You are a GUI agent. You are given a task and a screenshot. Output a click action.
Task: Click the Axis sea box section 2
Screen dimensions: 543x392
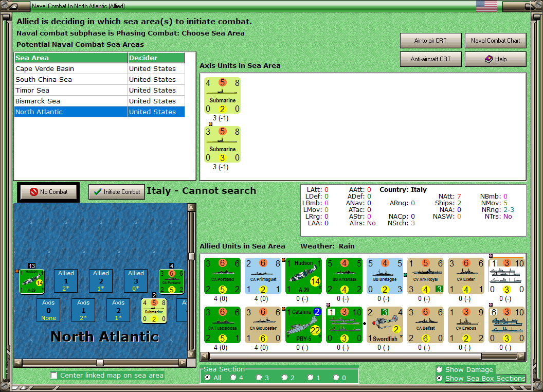(x=118, y=310)
